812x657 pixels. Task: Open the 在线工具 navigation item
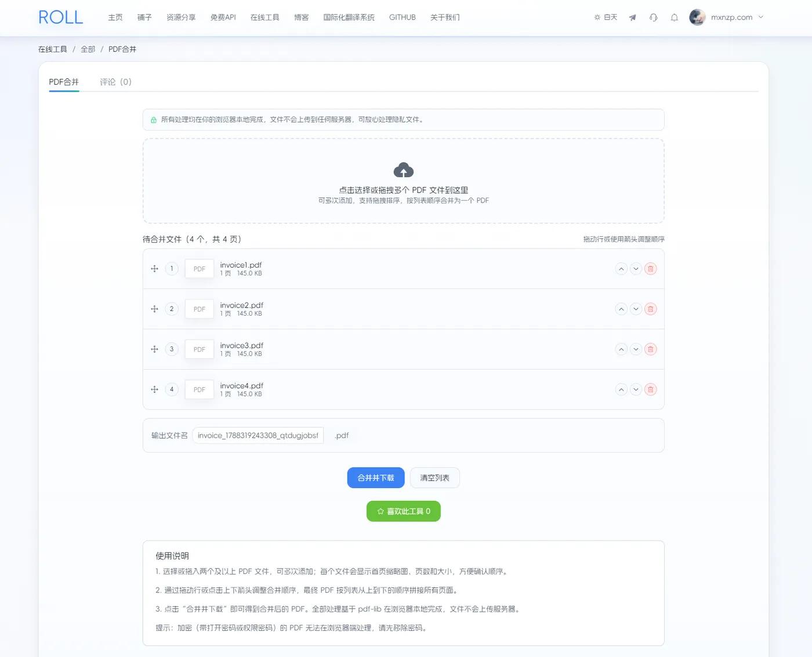coord(265,17)
